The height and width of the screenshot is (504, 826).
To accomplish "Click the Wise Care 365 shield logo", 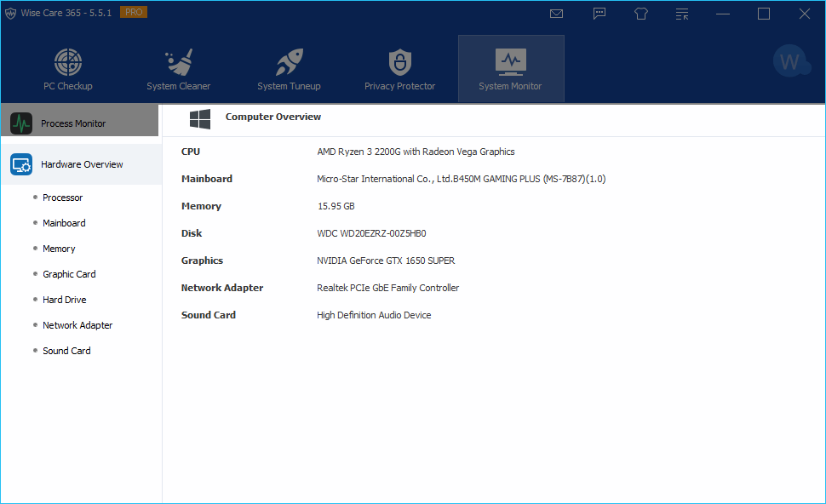I will point(10,13).
